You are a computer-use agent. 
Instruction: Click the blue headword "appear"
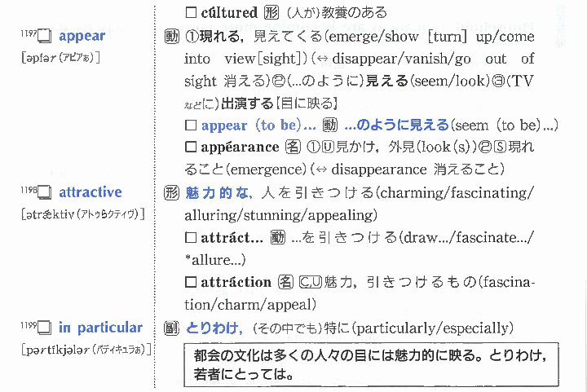[x=82, y=37]
